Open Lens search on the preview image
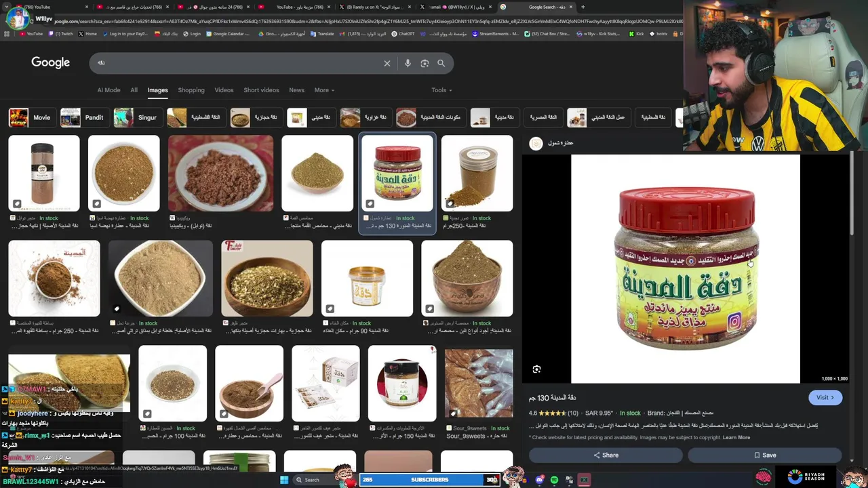 tap(536, 369)
